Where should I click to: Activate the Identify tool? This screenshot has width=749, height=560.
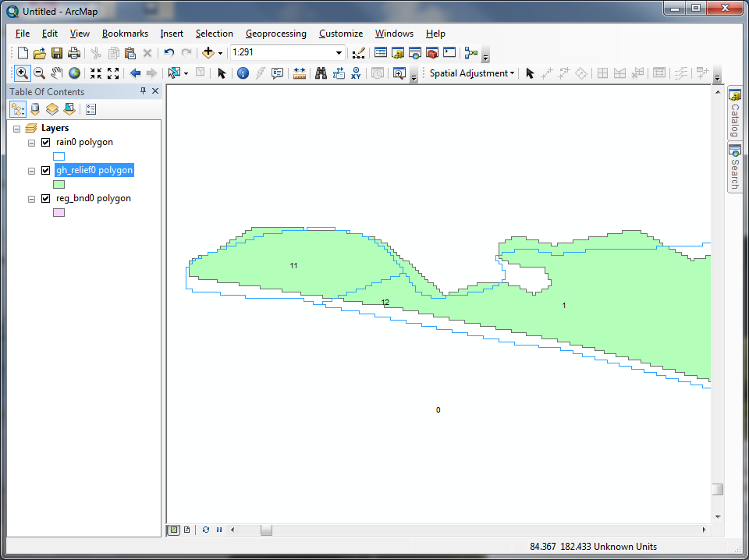click(x=243, y=73)
